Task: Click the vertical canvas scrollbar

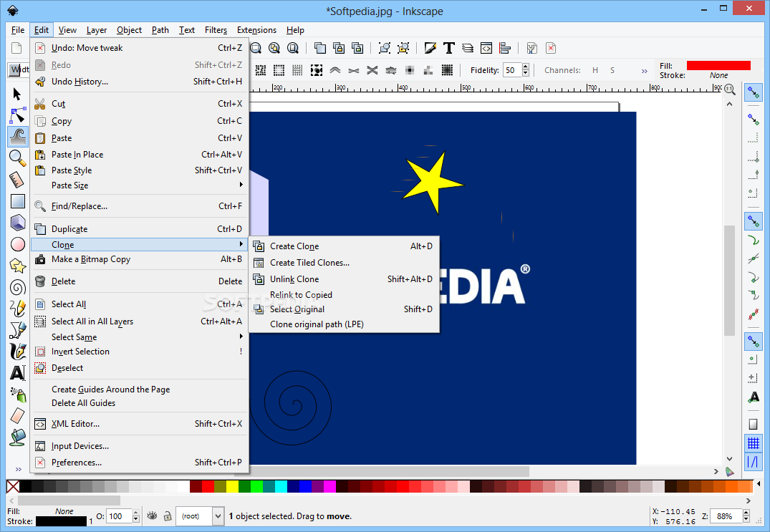Action: tap(729, 281)
